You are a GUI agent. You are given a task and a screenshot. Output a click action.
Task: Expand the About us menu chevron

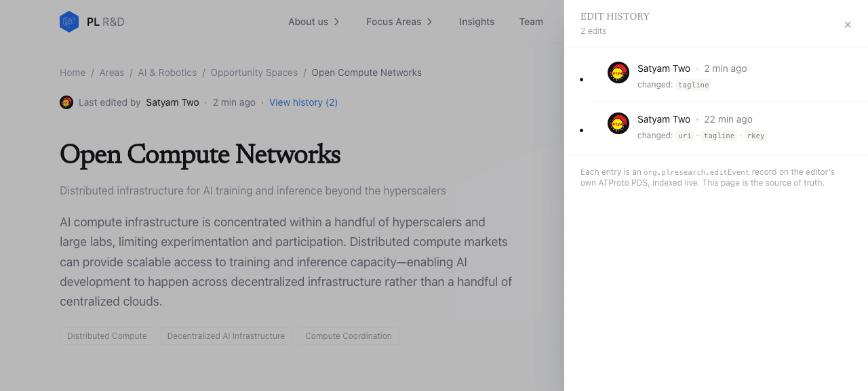point(336,22)
